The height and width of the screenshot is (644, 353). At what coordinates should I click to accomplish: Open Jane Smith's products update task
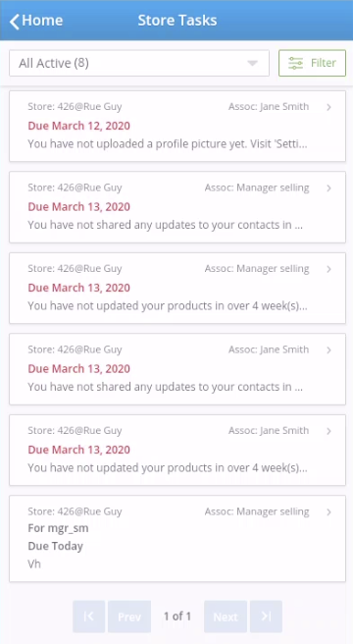[177, 450]
